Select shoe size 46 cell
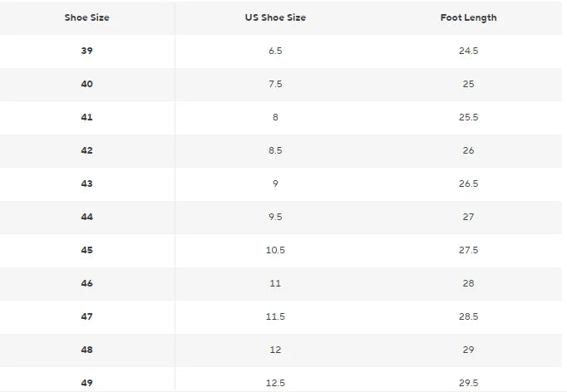 click(x=87, y=283)
